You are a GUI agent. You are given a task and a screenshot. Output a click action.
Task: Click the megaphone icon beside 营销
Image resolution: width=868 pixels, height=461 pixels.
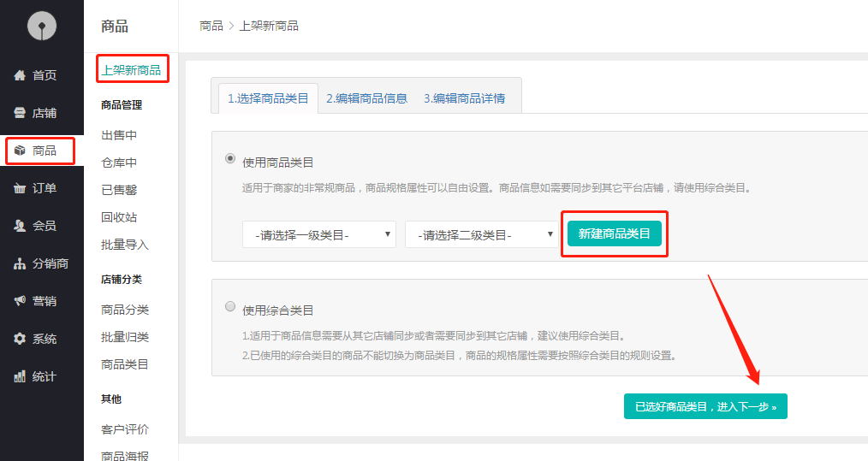point(20,301)
